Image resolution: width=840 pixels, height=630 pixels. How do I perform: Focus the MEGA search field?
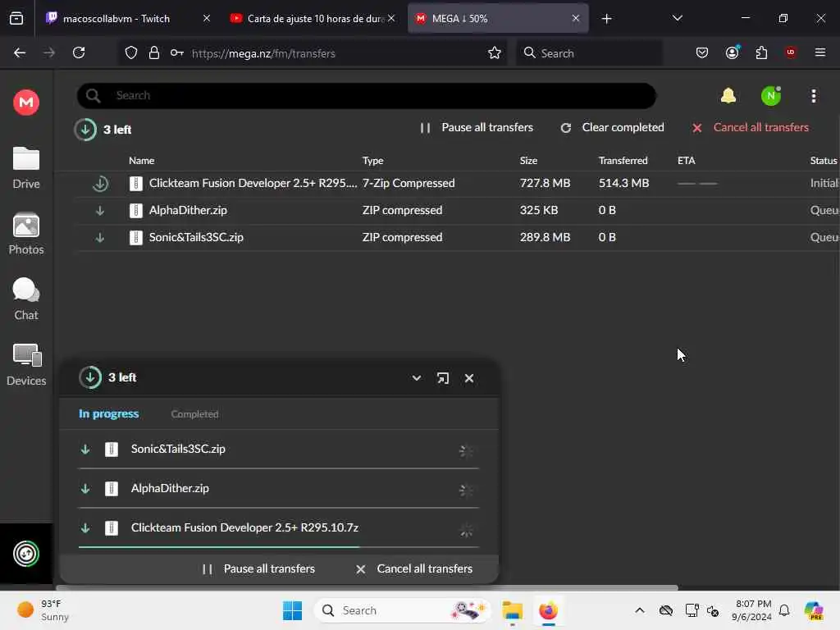coord(367,96)
